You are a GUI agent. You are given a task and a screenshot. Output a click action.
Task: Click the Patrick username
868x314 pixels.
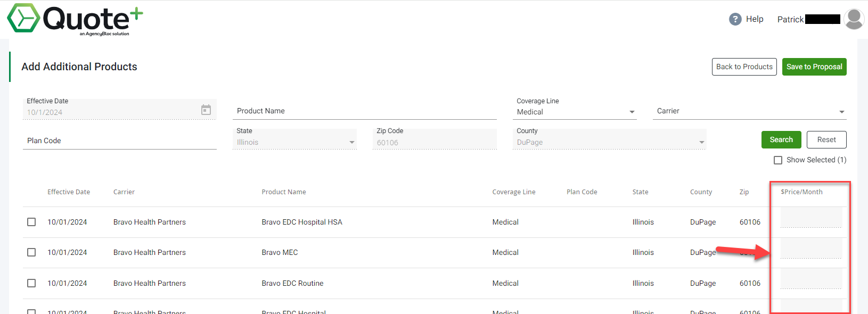790,20
